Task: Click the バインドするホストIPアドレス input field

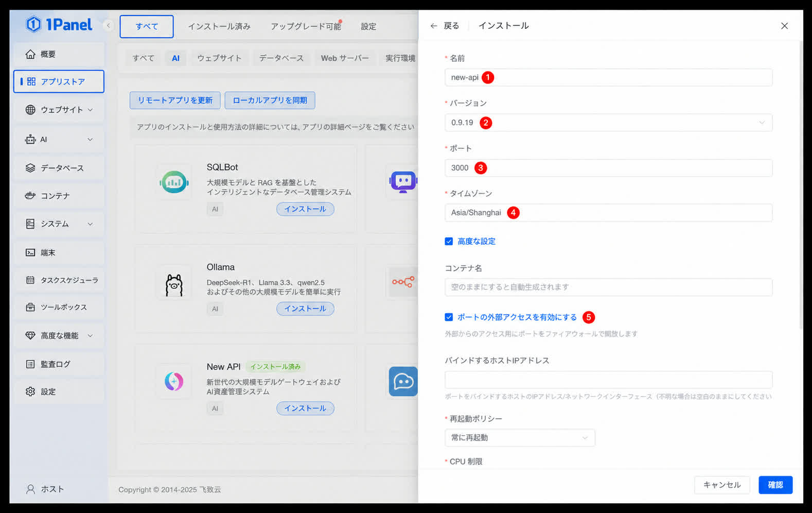Action: [608, 380]
